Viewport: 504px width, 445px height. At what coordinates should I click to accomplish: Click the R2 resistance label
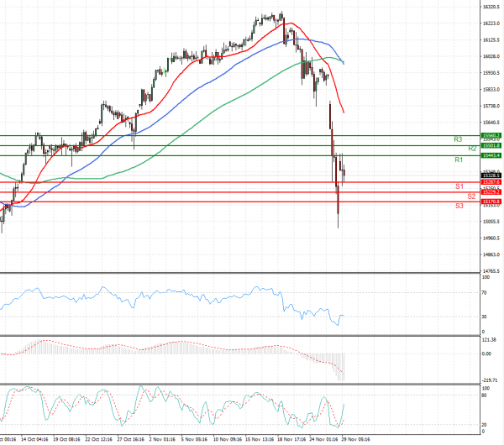[472, 149]
